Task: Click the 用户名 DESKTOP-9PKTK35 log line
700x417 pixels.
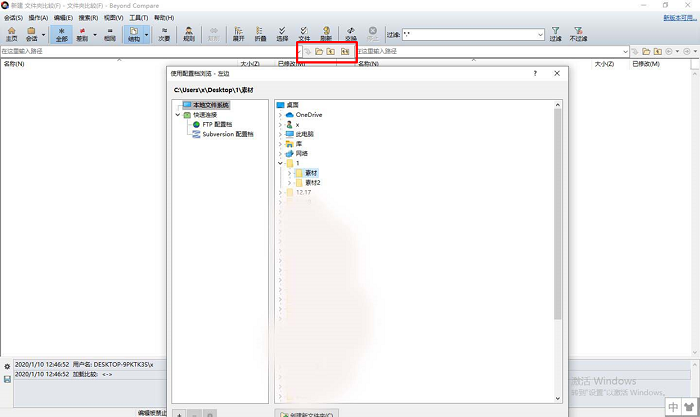Action: pos(84,365)
